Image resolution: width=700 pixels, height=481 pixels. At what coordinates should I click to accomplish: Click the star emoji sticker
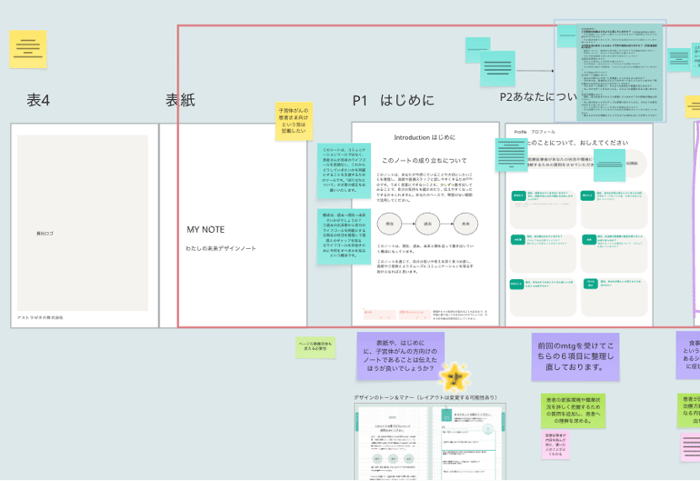click(455, 376)
